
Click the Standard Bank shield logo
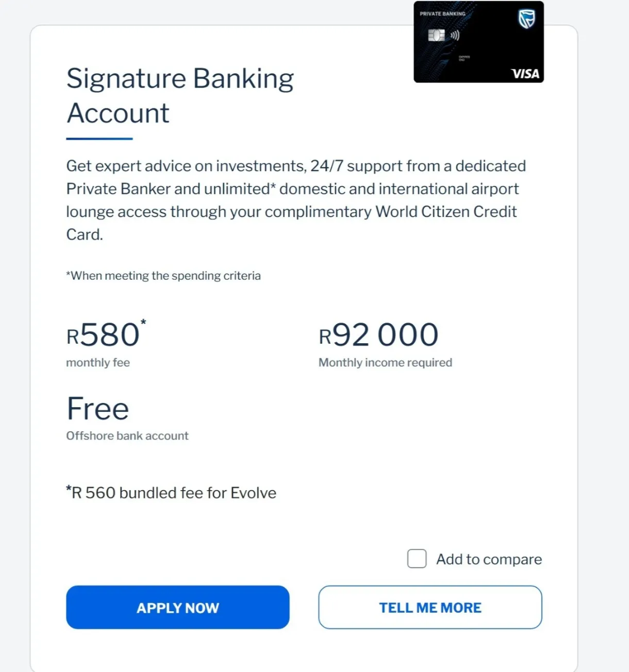pyautogui.click(x=526, y=20)
